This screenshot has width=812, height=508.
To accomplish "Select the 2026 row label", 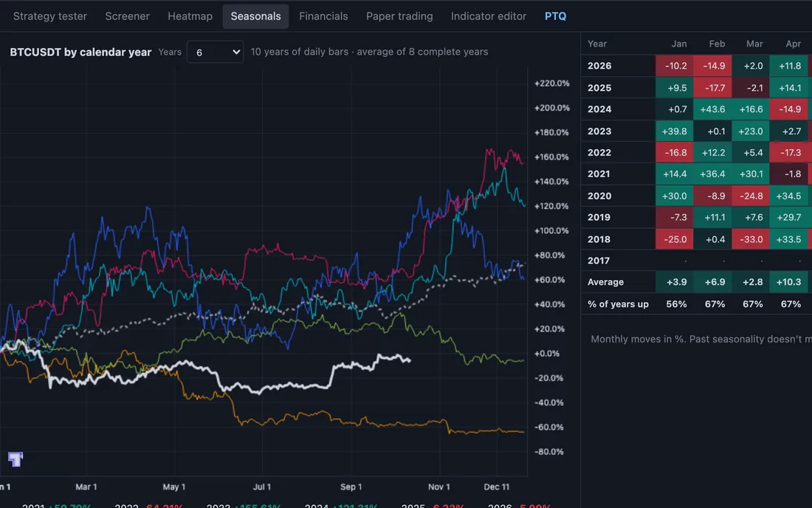I will 599,66.
